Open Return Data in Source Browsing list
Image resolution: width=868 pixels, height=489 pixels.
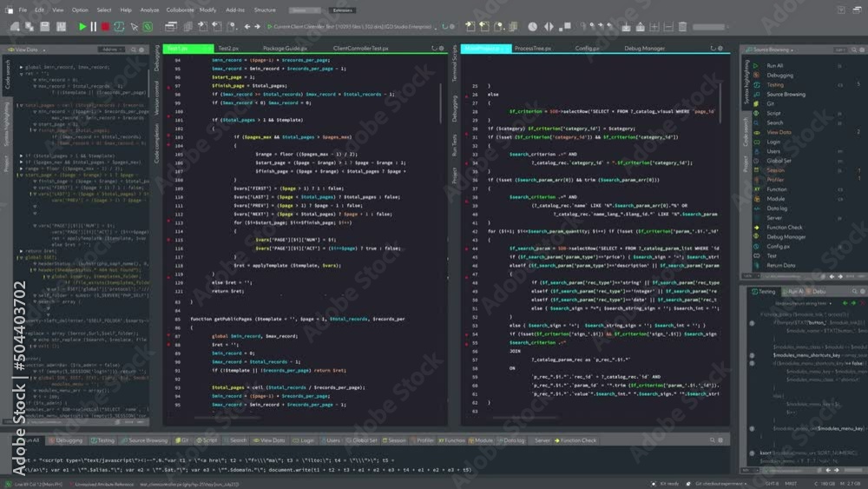pos(781,265)
